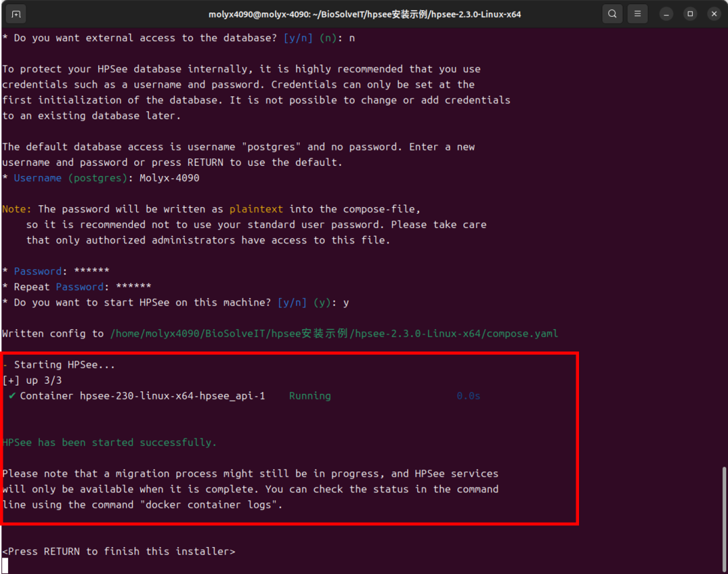The image size is (728, 574).
Task: Open the hamburger menu in the title bar
Action: (638, 14)
